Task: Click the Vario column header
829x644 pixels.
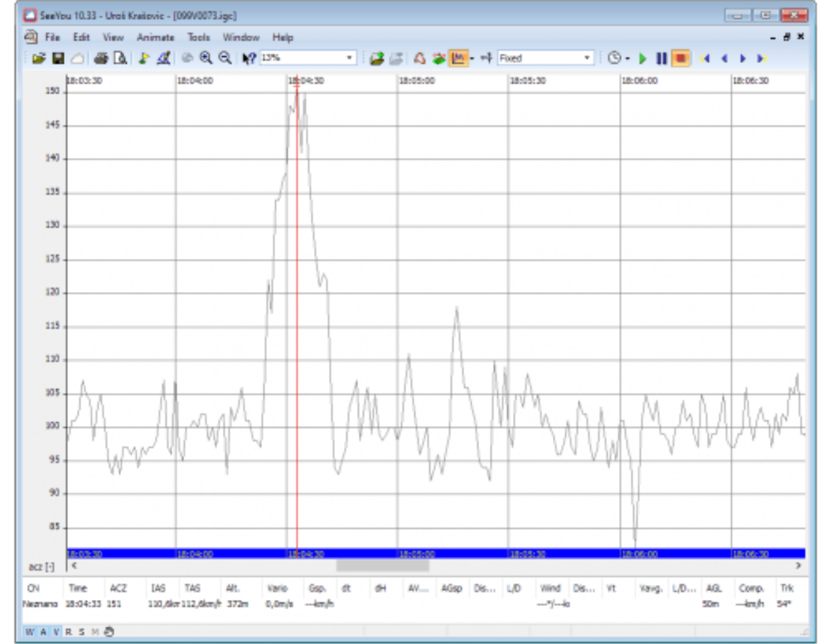Action: click(x=277, y=588)
